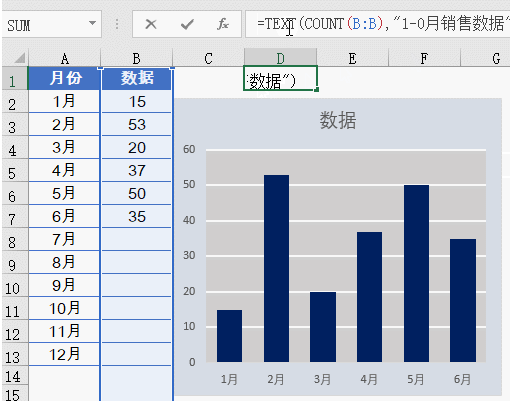
Task: Select the 6月 bar in the chart
Action: pyautogui.click(x=463, y=300)
